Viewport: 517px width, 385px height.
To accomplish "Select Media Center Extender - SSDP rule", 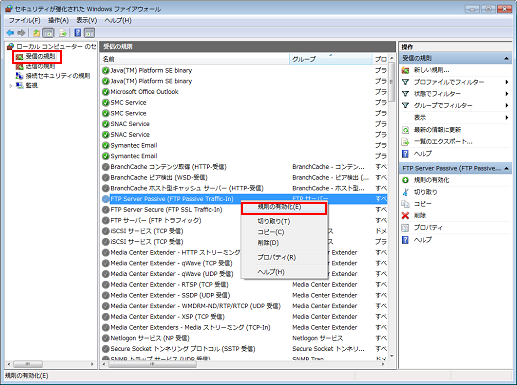I will (244, 295).
